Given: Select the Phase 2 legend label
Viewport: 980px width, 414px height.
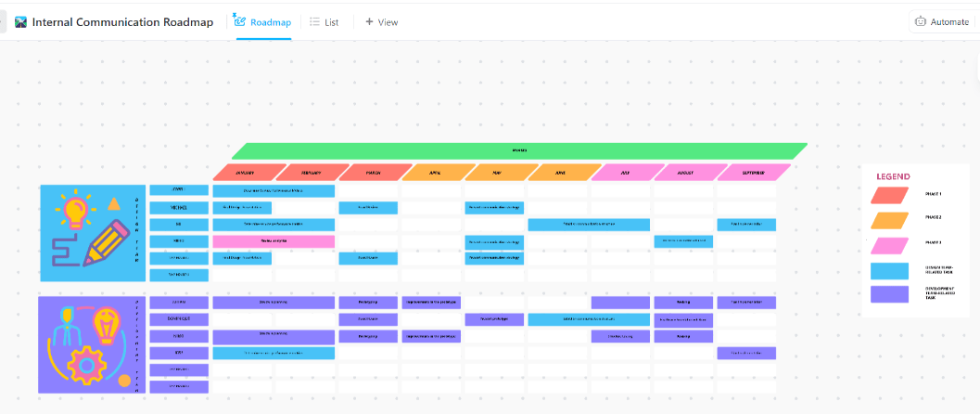Looking at the screenshot, I should click(933, 217).
